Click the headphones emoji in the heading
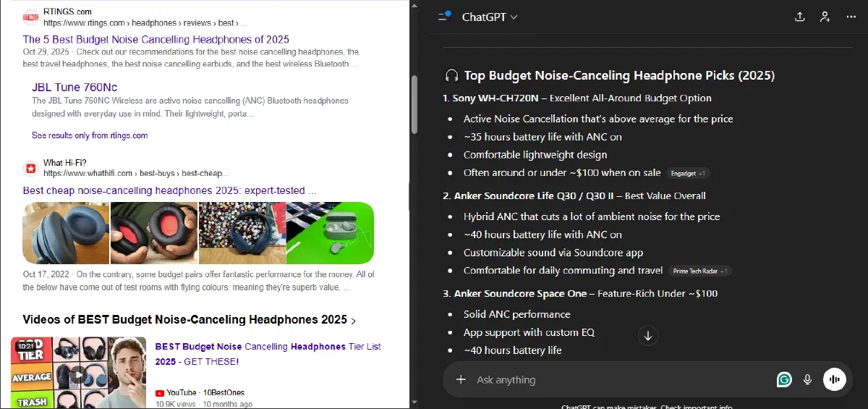 (x=451, y=75)
